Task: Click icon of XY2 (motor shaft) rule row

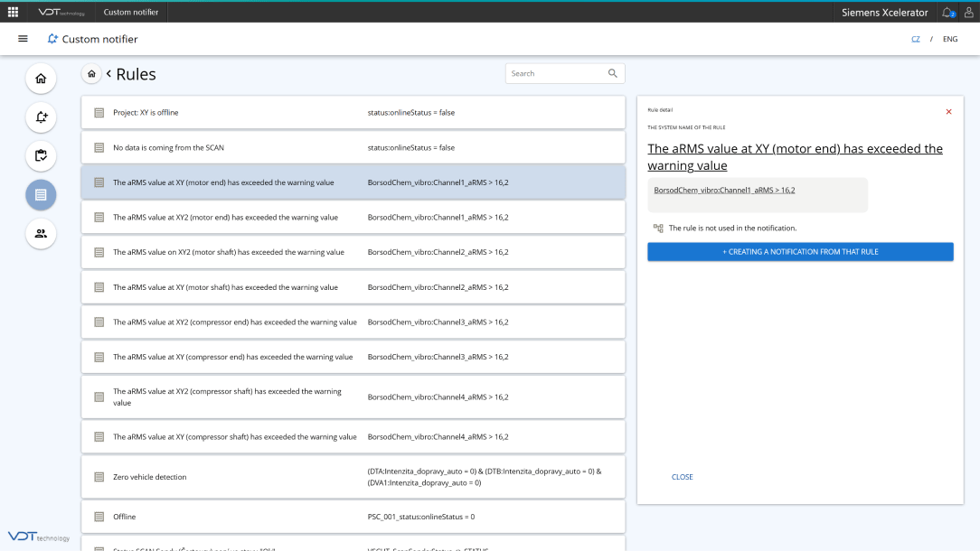Action: [99, 252]
